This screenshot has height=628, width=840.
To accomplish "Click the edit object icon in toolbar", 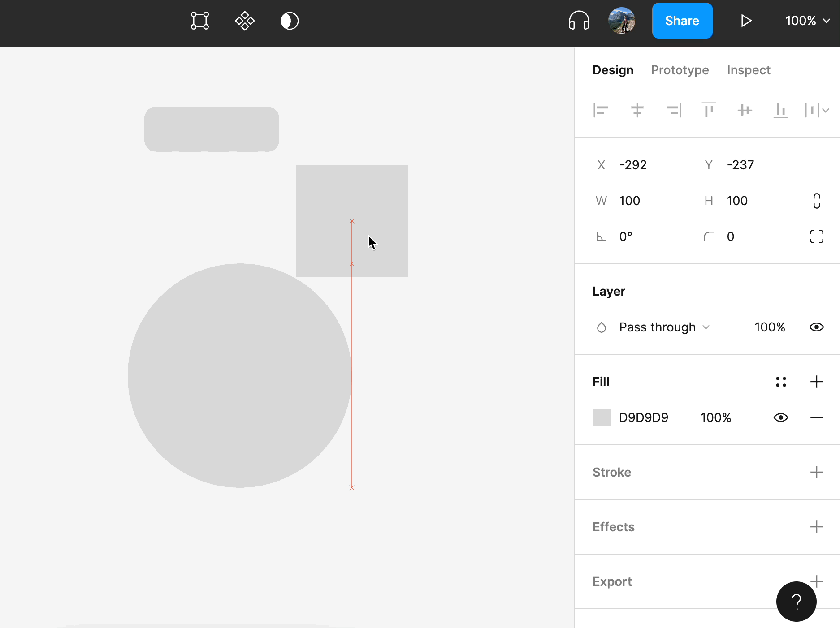I will (199, 21).
